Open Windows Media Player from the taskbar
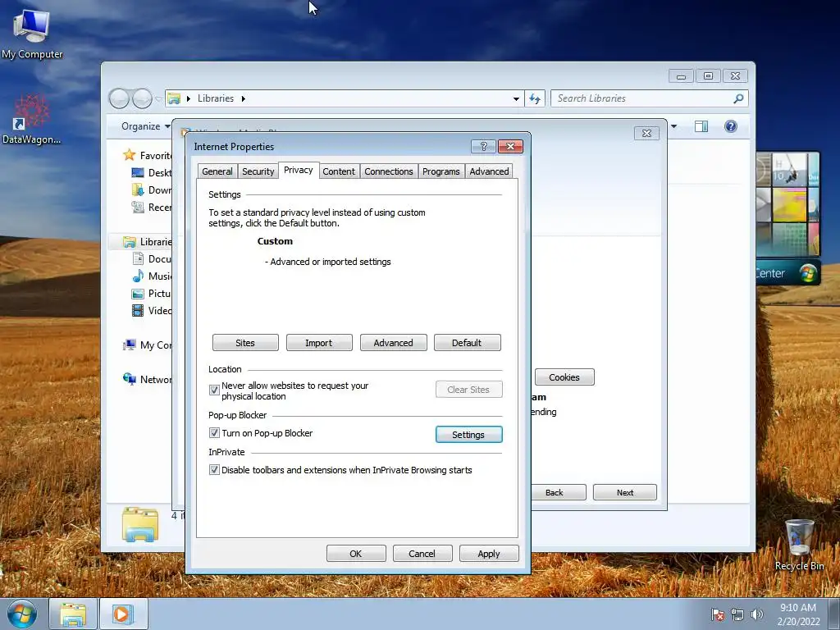This screenshot has height=630, width=840. [123, 614]
